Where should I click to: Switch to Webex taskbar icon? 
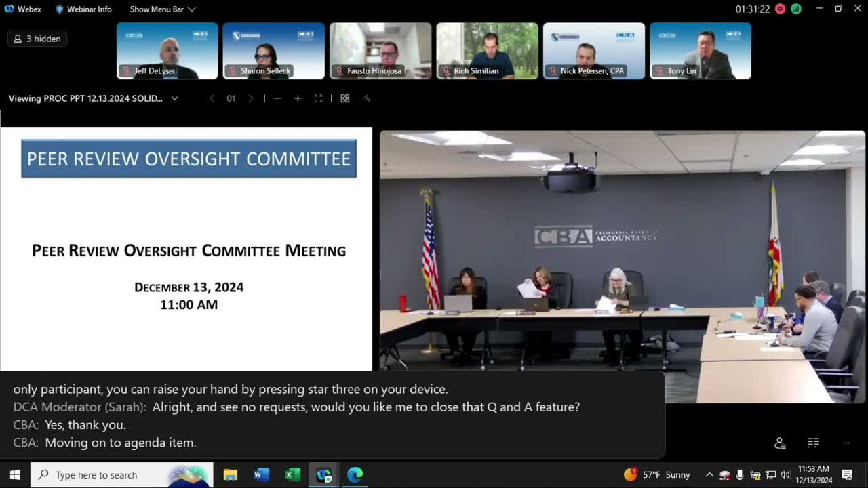(324, 474)
